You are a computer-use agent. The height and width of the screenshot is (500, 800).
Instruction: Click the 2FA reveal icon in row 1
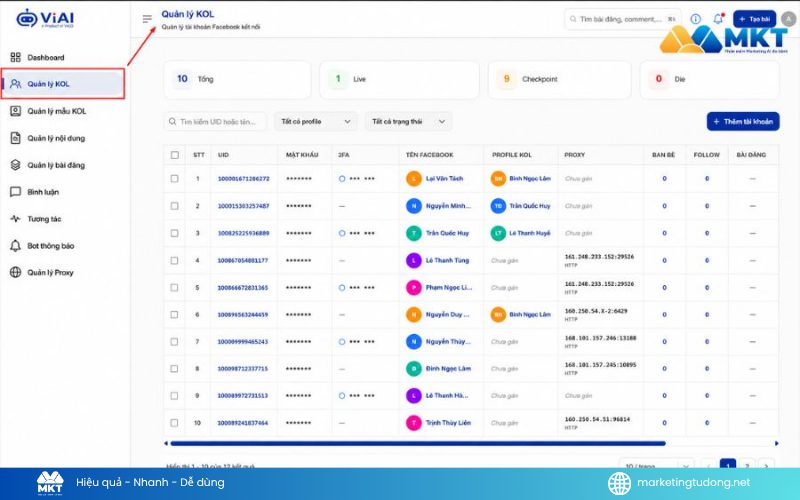342,179
